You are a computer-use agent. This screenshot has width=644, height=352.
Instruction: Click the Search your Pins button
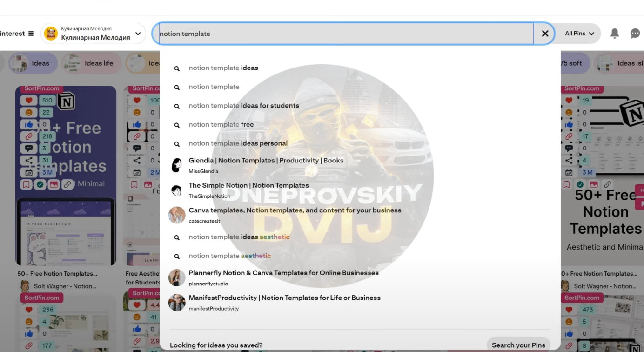[x=518, y=345]
